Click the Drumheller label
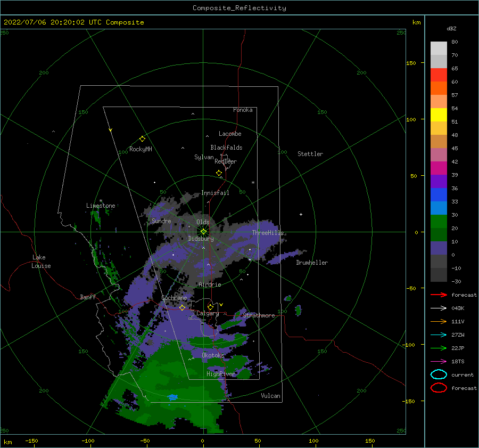 click(x=312, y=263)
